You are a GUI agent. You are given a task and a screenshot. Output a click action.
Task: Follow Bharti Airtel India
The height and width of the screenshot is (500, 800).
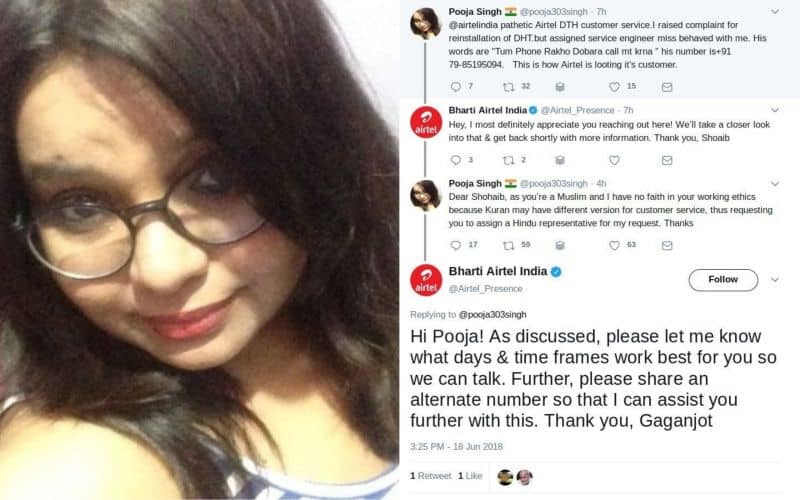723,280
